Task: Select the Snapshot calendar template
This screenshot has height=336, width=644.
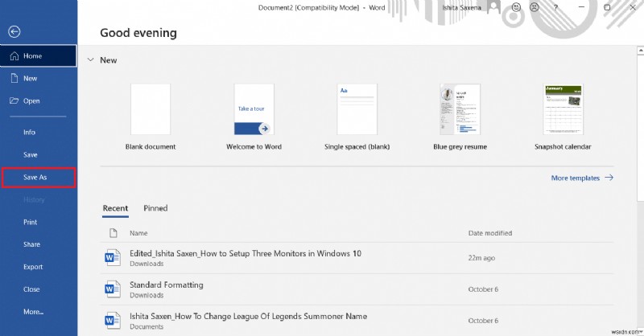Action: click(563, 109)
